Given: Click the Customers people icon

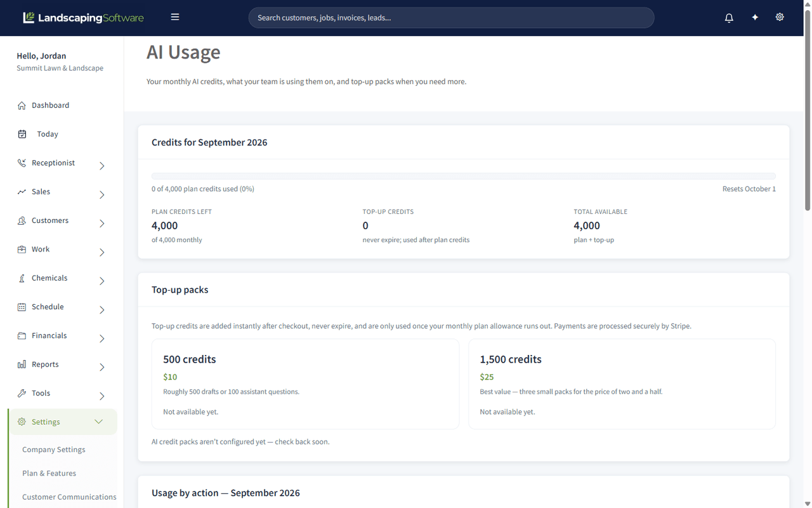Looking at the screenshot, I should (22, 220).
